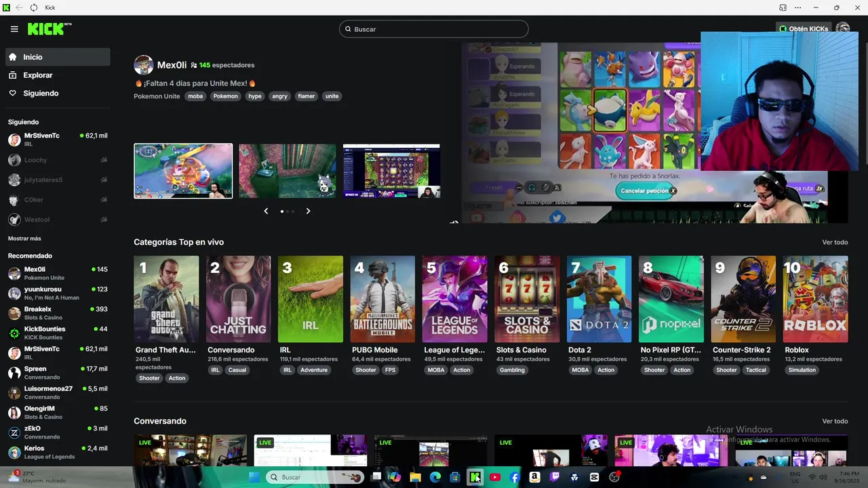The image size is (868, 488).
Task: Select the first carousel thumbnail (Pokemon Unite stream)
Action: 183,171
